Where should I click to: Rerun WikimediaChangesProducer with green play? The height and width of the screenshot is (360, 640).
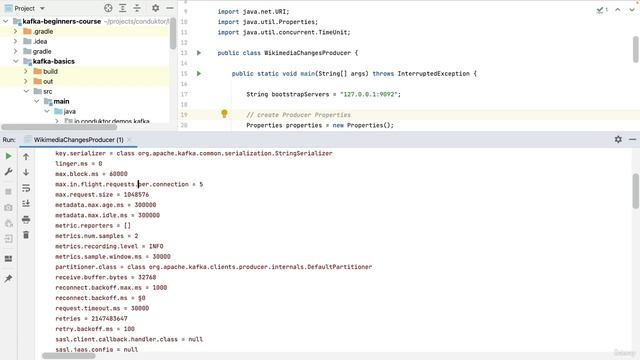click(8, 156)
